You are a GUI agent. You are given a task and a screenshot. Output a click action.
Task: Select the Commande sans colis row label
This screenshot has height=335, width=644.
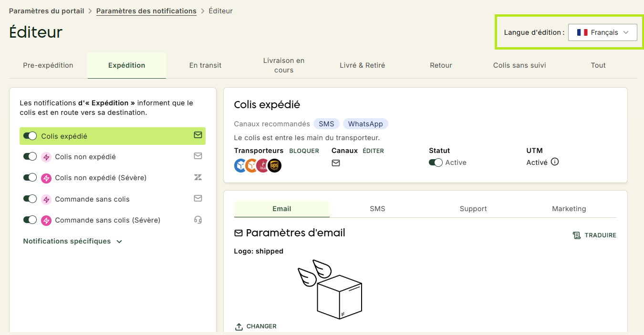92,199
